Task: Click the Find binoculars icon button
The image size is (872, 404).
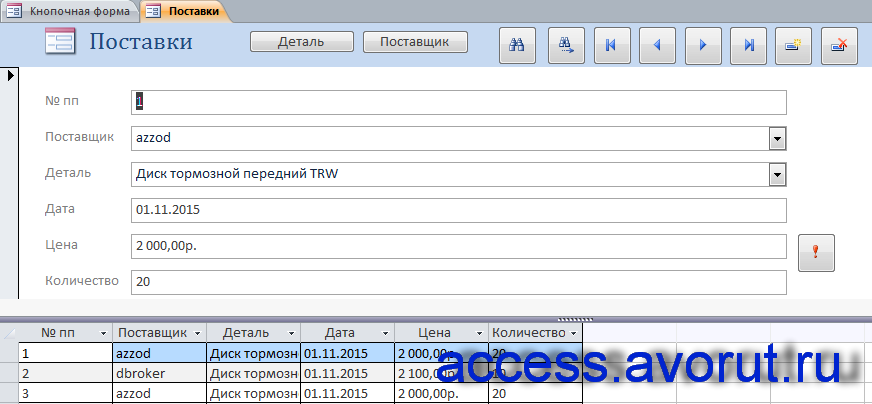Action: (x=517, y=45)
